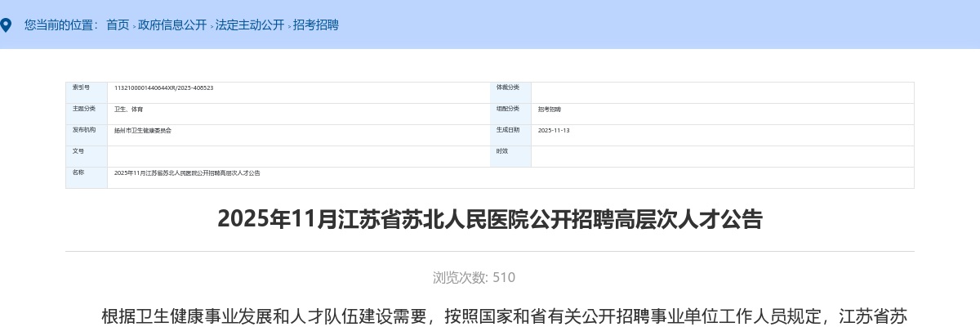Click the arrow before 法定主动公开

click(x=211, y=27)
